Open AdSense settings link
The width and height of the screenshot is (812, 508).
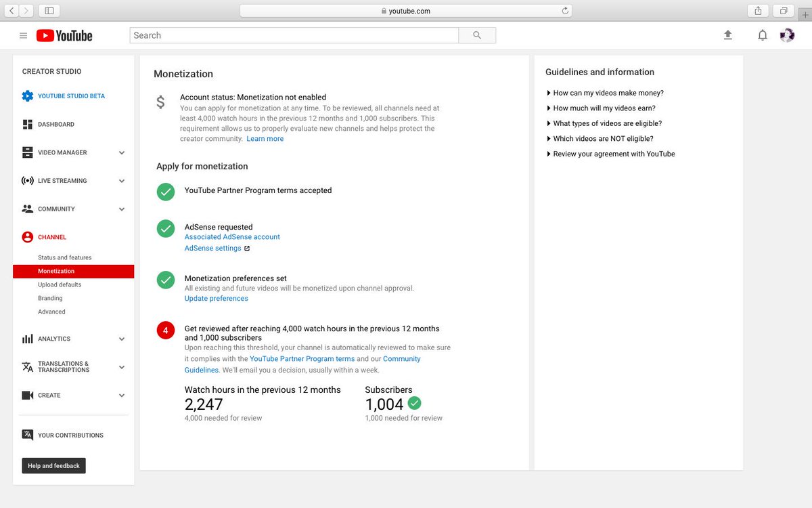pyautogui.click(x=213, y=249)
